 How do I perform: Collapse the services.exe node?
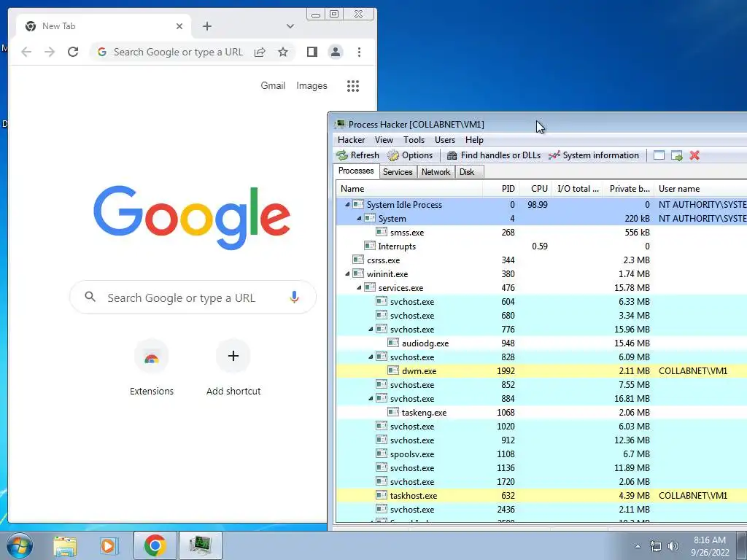359,287
